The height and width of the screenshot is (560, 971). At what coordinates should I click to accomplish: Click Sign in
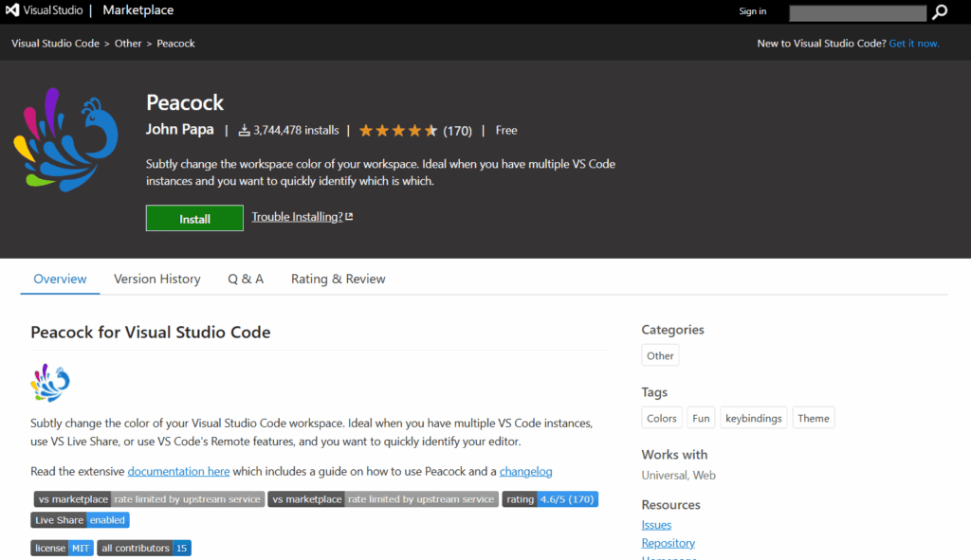[x=752, y=11]
